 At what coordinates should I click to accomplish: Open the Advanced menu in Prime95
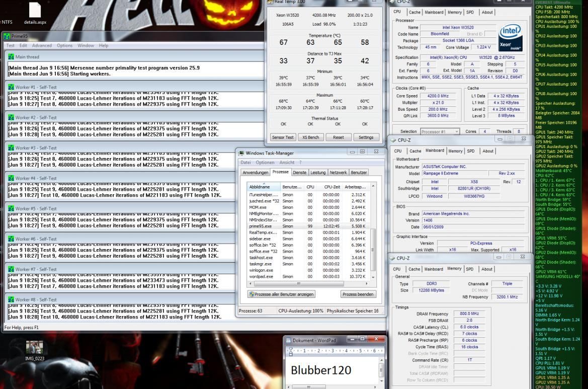click(x=42, y=45)
